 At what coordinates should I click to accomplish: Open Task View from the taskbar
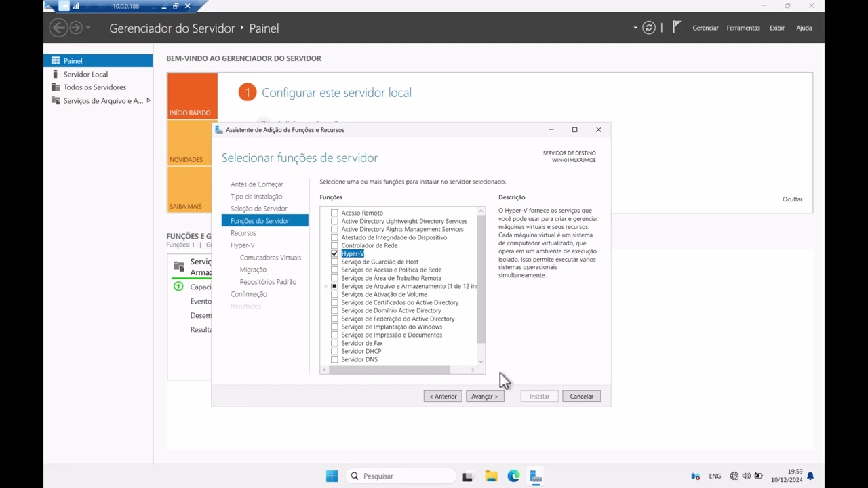[467, 476]
